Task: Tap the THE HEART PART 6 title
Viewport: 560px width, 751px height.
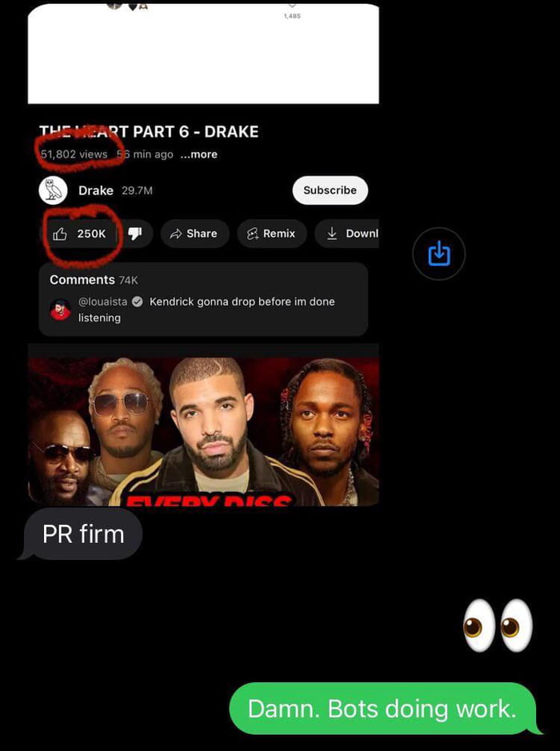Action: (x=149, y=132)
